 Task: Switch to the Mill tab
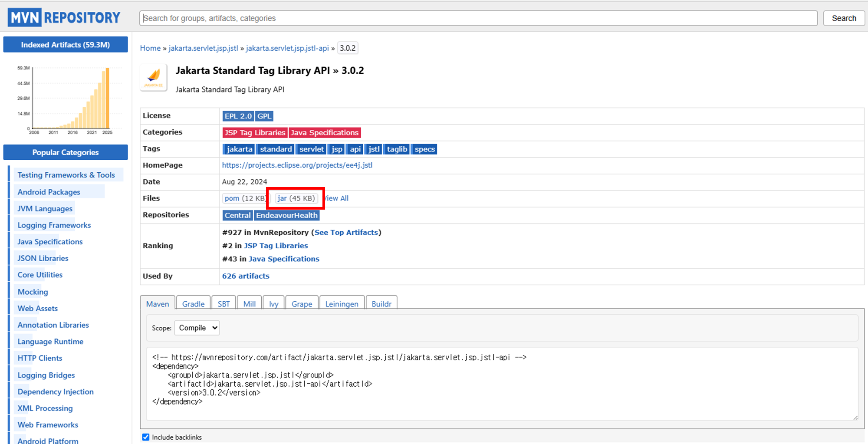click(x=250, y=303)
